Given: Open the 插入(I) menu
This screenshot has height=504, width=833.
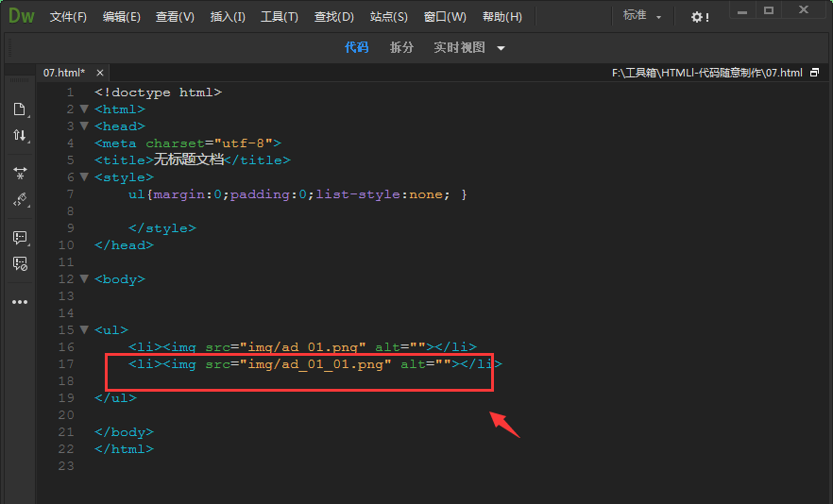Looking at the screenshot, I should click(x=228, y=17).
